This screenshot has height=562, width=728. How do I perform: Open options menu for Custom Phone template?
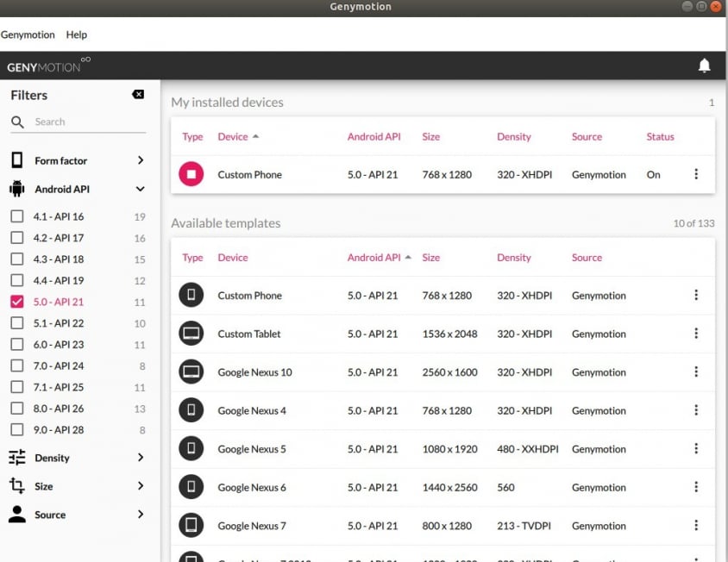pyautogui.click(x=695, y=295)
